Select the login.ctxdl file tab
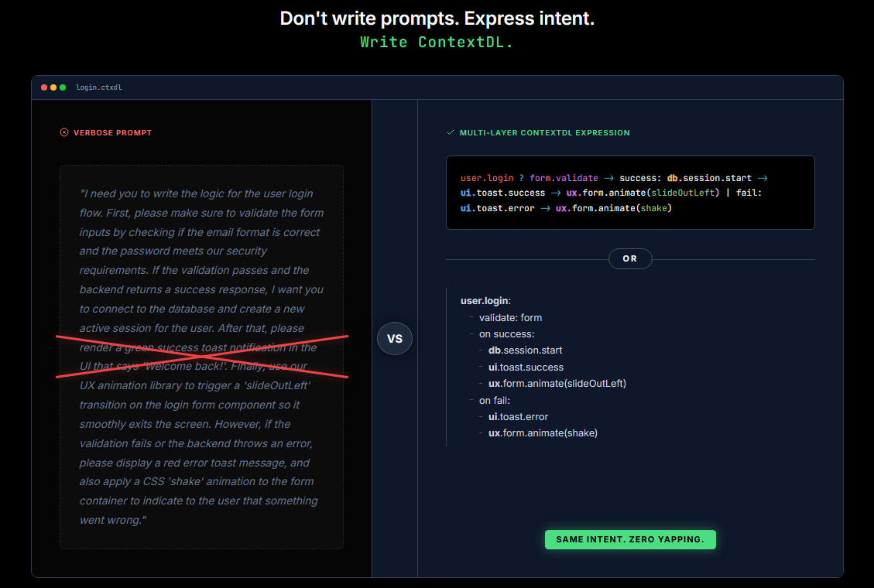Viewport: 874px width, 588px height. coord(98,87)
